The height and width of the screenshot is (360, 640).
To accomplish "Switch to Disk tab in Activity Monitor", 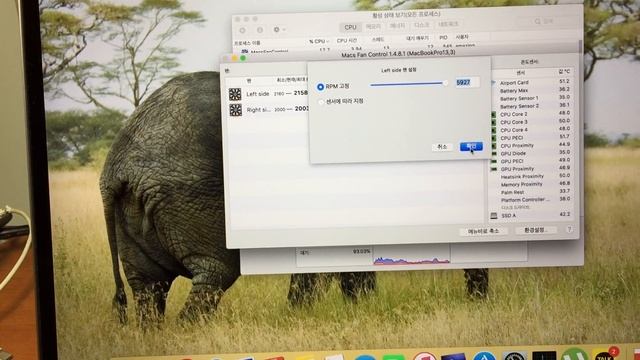I will (x=421, y=25).
